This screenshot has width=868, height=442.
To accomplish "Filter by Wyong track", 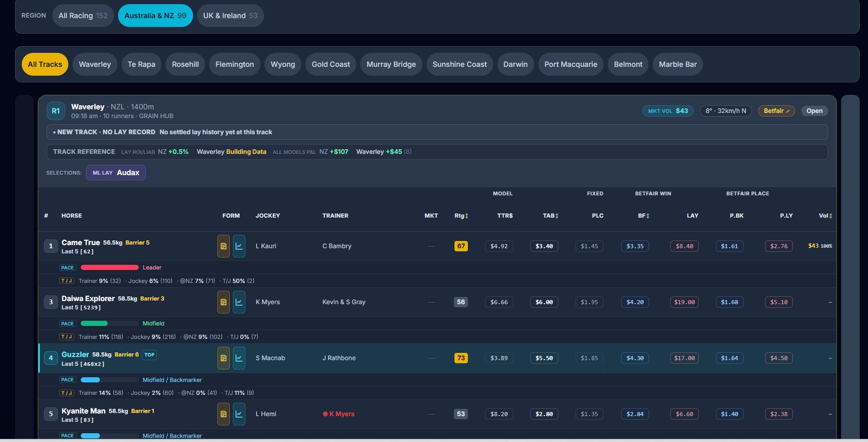I will click(283, 64).
